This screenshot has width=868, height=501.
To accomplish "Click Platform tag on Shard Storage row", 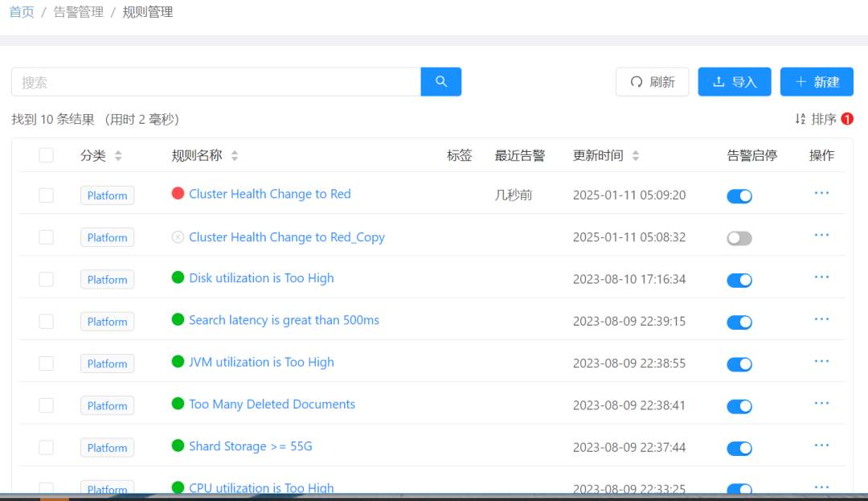I will [x=107, y=448].
